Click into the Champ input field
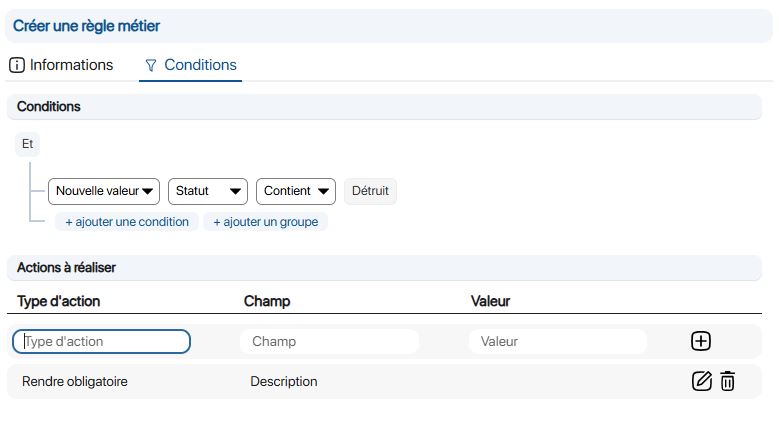 [329, 341]
